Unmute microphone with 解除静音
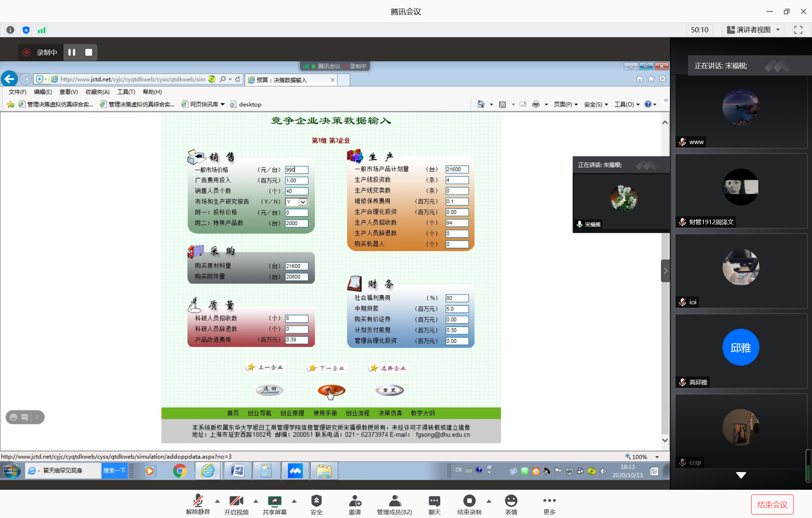Screen dimensions: 812x518 pyautogui.click(x=198, y=501)
